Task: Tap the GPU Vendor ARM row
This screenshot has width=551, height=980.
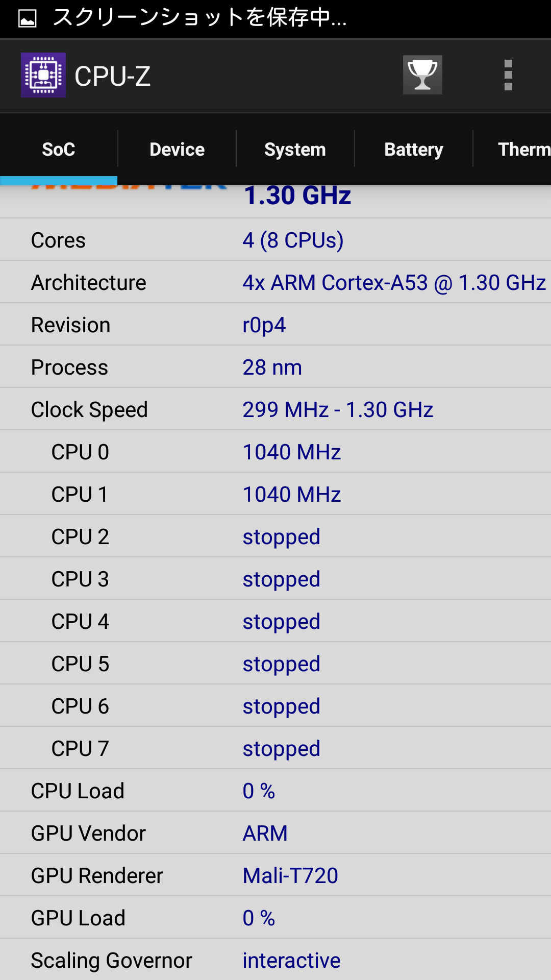Action: [275, 833]
